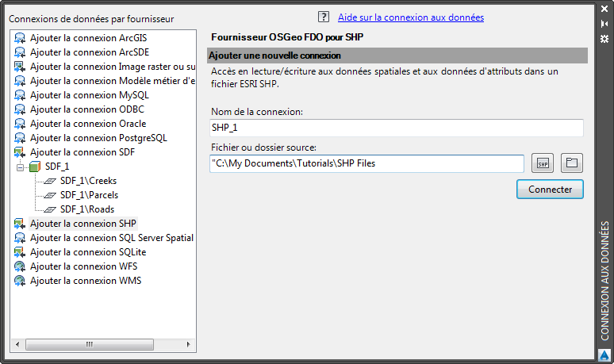The height and width of the screenshot is (364, 614).
Task: Select SDF_1\Roads layer entry
Action: coord(86,209)
